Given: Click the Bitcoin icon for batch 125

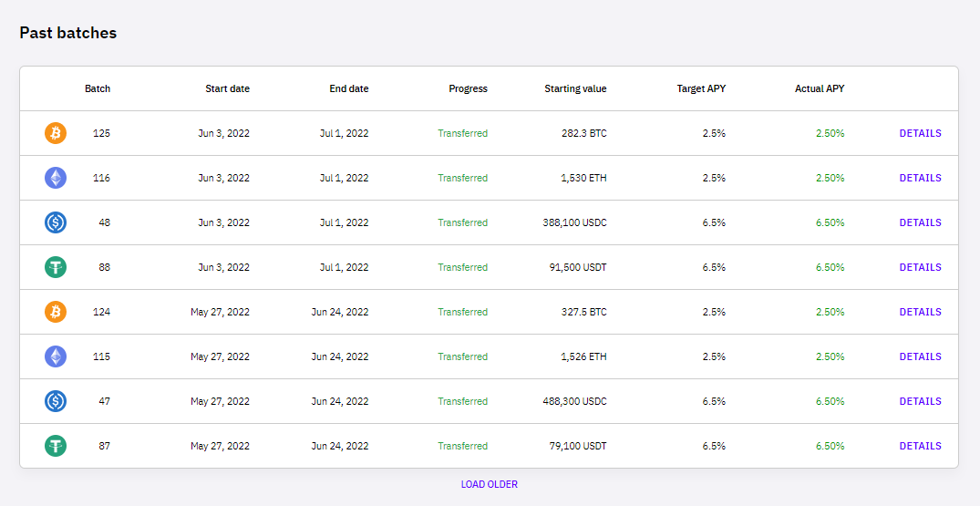Looking at the screenshot, I should (x=56, y=133).
